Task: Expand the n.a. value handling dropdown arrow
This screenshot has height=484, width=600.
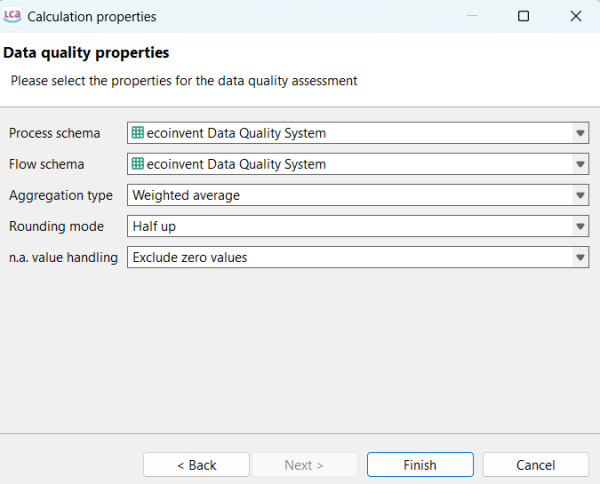Action: pyautogui.click(x=580, y=257)
